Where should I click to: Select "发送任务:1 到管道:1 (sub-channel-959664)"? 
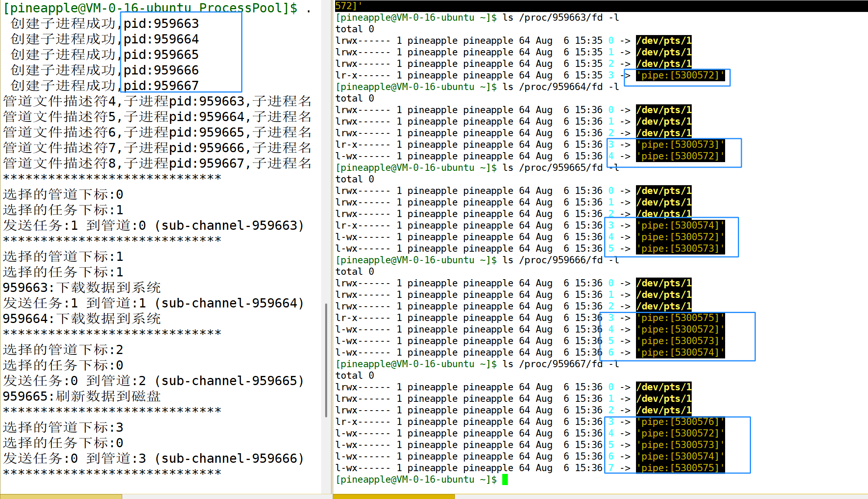point(154,303)
